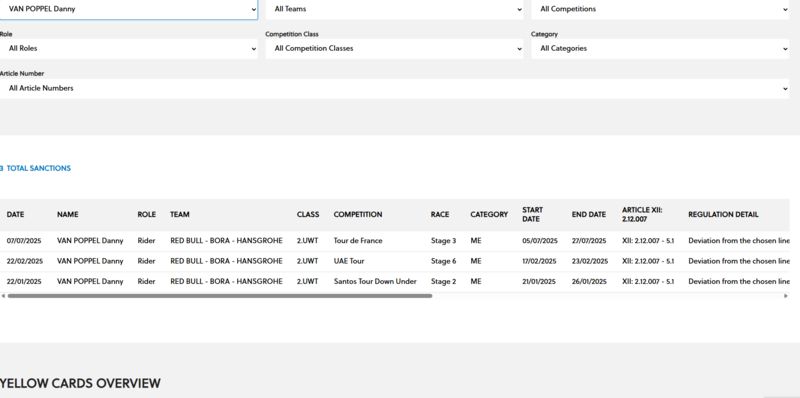800x398 pixels.
Task: Click the Stage 3 race cell
Action: [443, 241]
